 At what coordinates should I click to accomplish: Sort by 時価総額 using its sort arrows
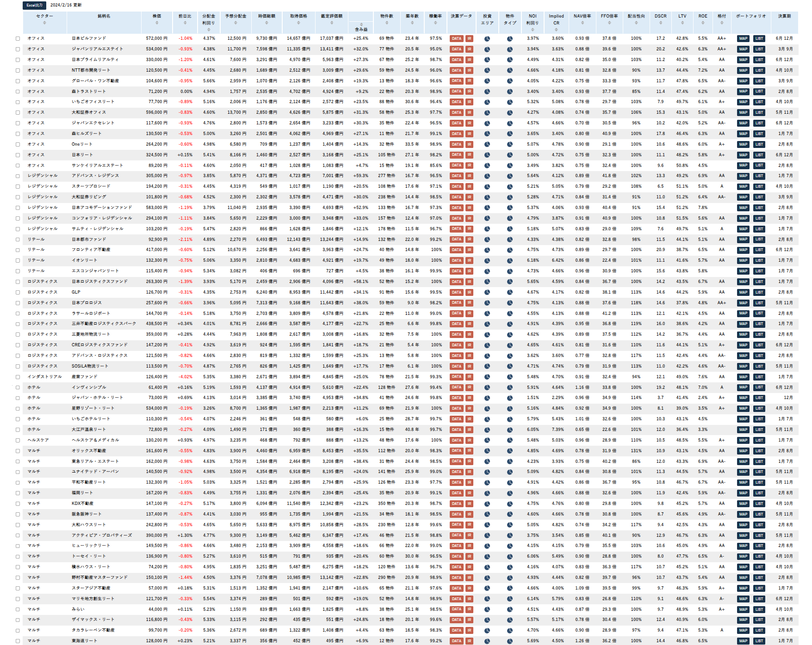[267, 23]
